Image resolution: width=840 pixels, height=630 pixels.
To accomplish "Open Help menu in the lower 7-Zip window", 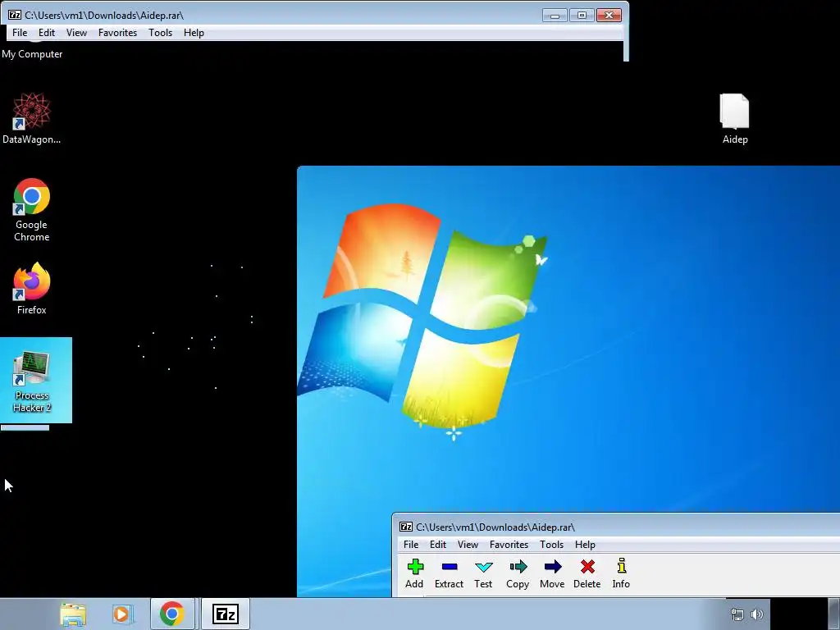I will click(x=585, y=545).
